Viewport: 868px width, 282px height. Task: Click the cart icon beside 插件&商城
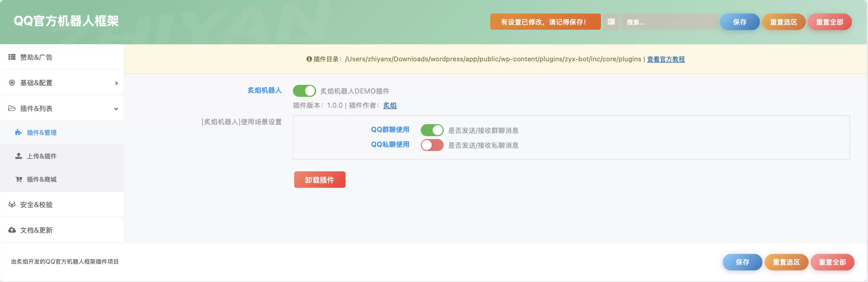pos(18,179)
